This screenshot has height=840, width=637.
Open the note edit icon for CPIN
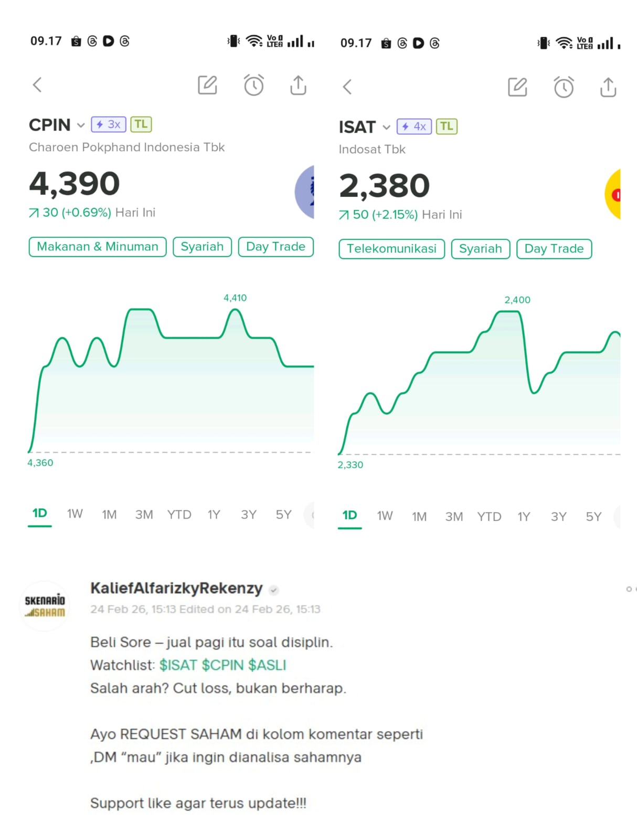pos(207,85)
